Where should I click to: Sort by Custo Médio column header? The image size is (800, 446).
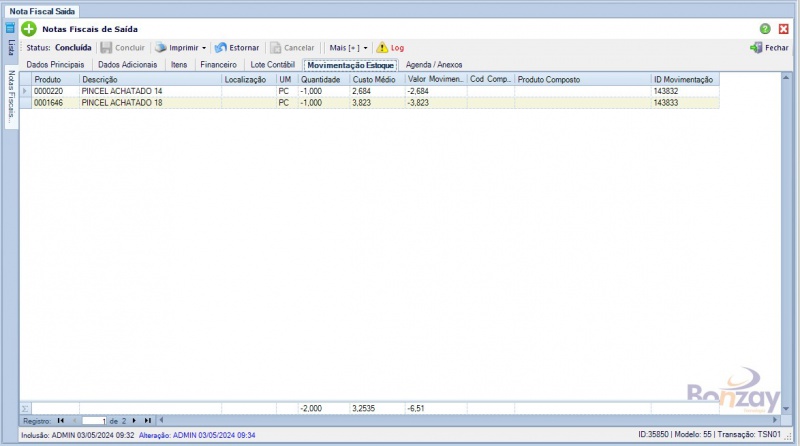tap(376, 79)
